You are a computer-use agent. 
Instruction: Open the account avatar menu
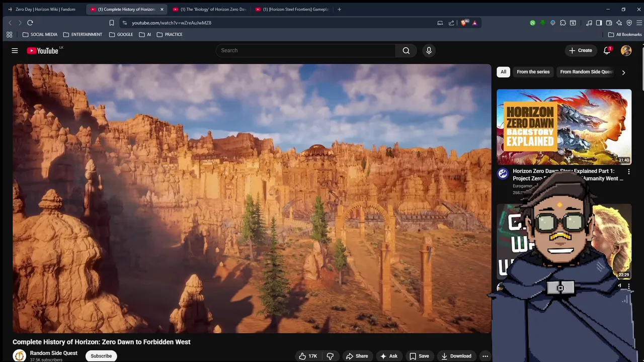point(626,50)
